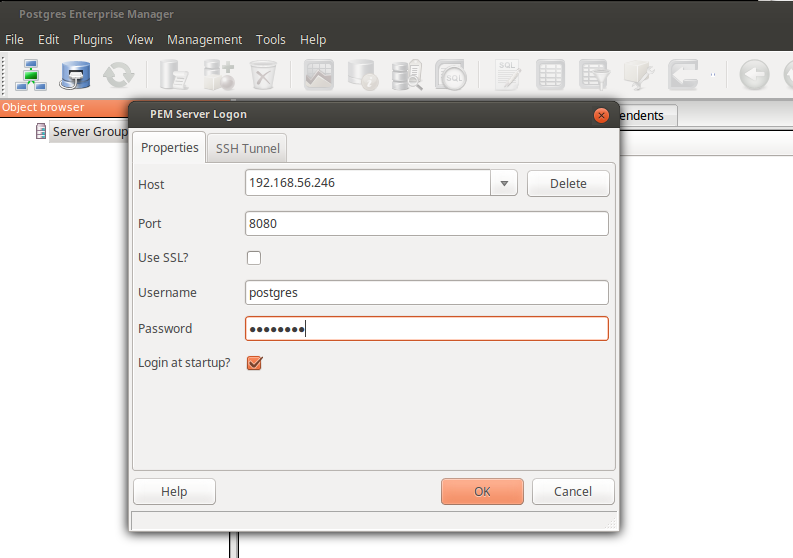Open the View menu
The image size is (793, 558).
click(x=140, y=39)
